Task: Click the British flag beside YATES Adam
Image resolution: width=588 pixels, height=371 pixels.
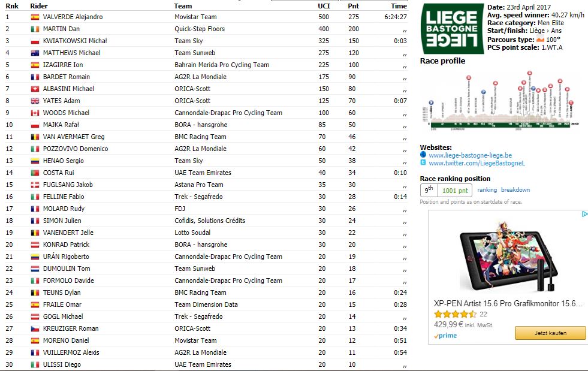Action: (x=35, y=101)
